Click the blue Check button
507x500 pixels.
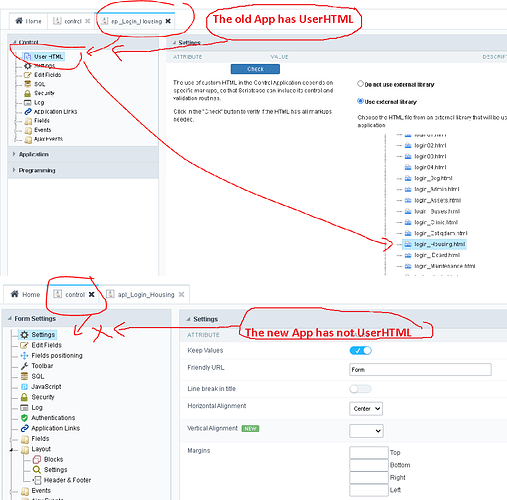255,69
